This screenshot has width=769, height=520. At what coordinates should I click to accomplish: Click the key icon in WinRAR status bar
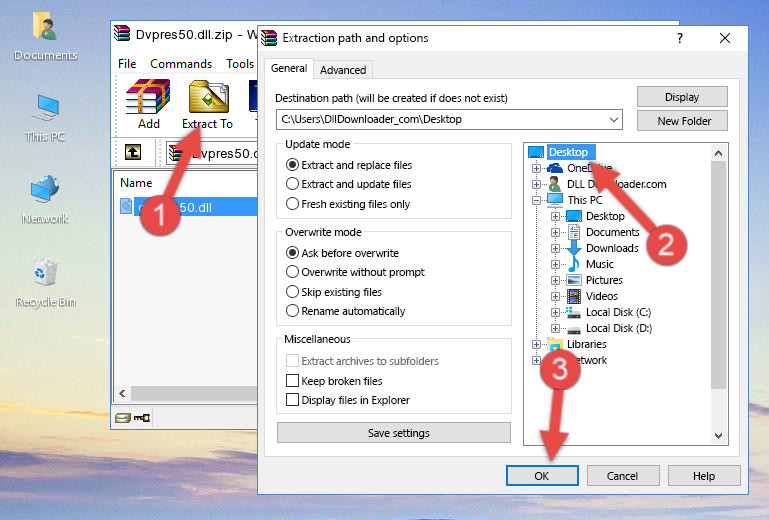tap(142, 418)
